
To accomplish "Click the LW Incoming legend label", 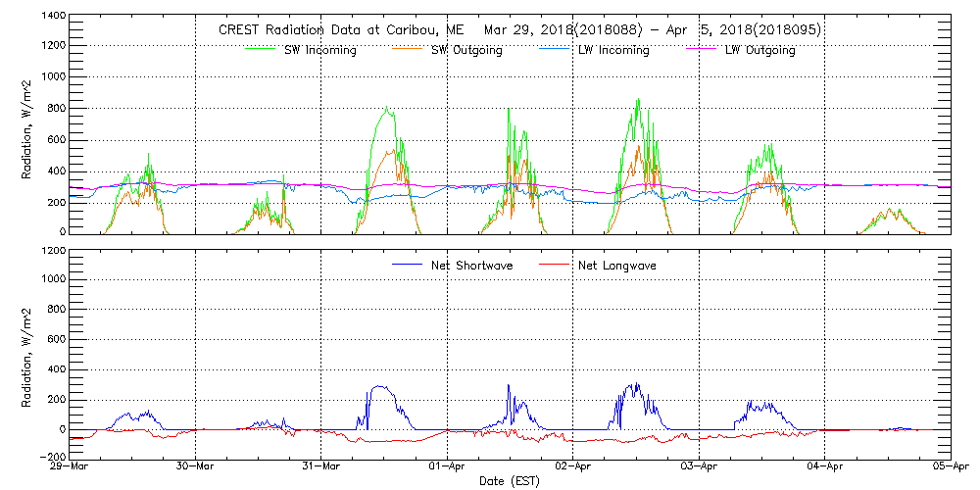I will tap(613, 50).
